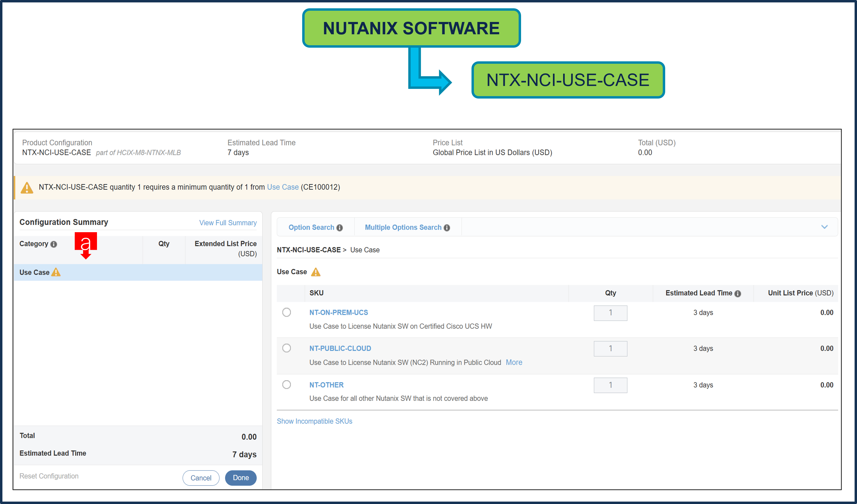The height and width of the screenshot is (504, 857).
Task: Click the warning triangle in the quantity alert banner
Action: [27, 187]
